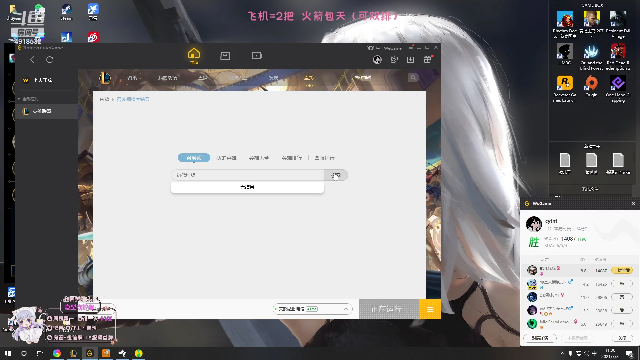Open the downloads icon in WeGame toolbar
This screenshot has width=640, height=360.
pyautogui.click(x=410, y=60)
